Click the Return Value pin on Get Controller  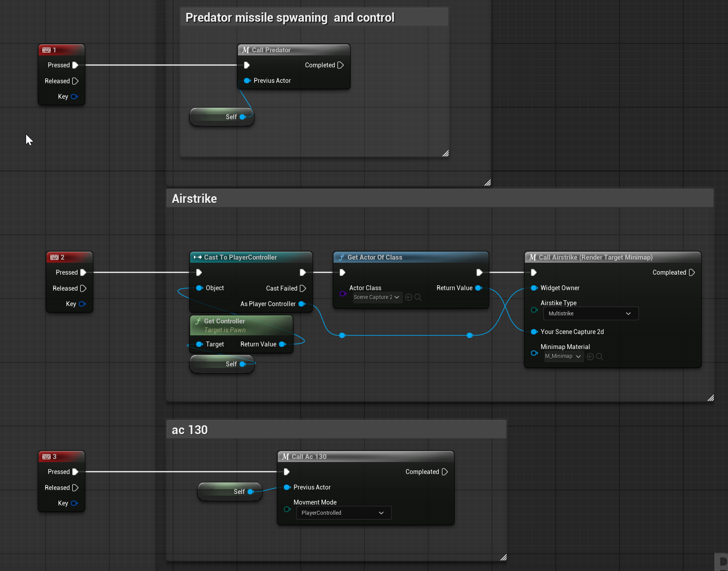[283, 344]
